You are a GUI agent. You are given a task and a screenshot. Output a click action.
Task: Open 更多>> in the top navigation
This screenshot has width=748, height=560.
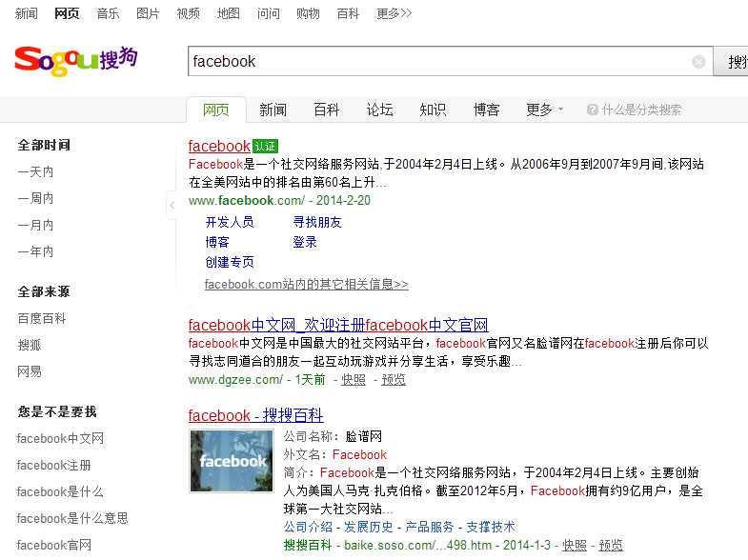click(394, 13)
